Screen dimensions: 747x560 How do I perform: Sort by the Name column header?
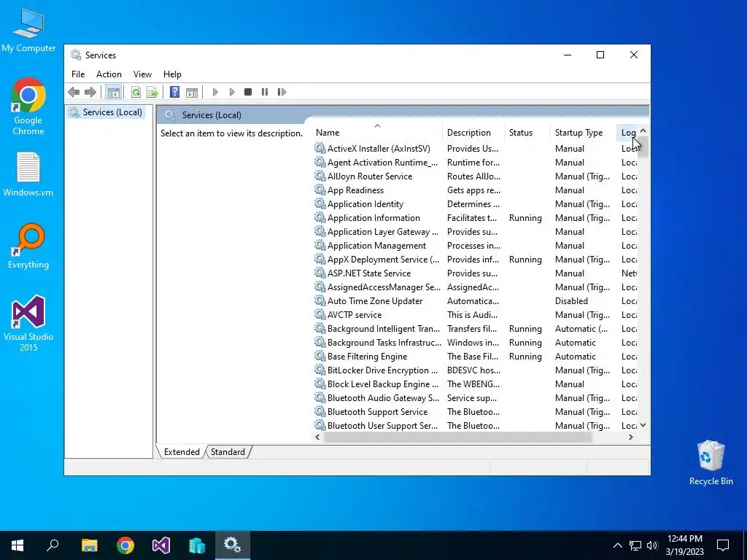tap(377, 133)
